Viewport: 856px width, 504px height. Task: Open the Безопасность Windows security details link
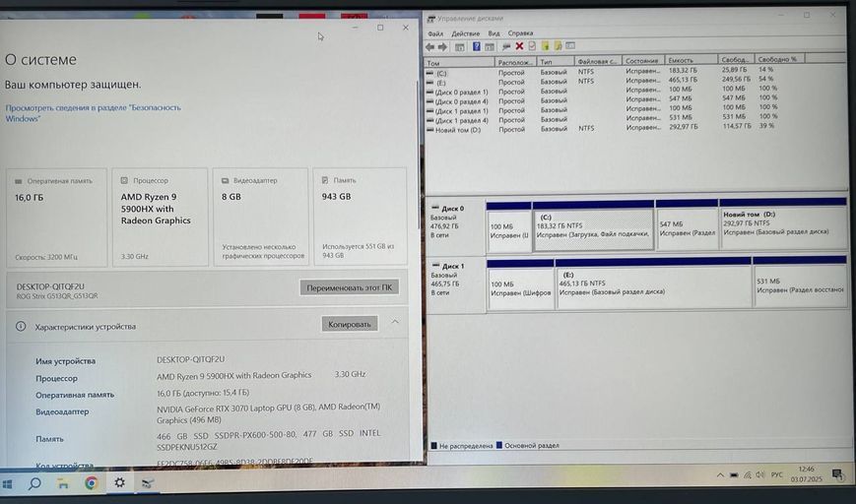[x=93, y=113]
